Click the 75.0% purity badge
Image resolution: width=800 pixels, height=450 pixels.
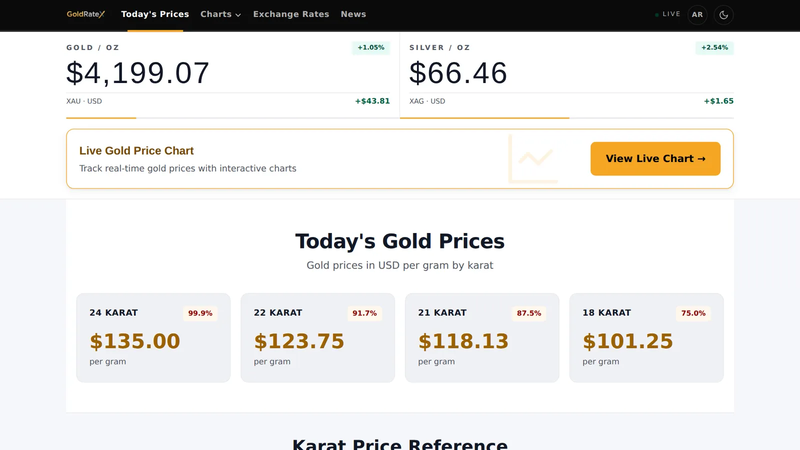click(x=693, y=313)
